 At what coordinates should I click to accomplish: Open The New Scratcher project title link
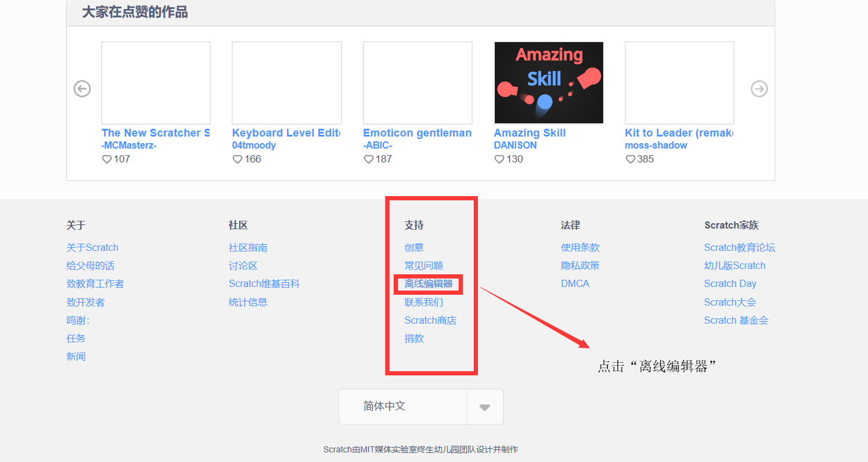pyautogui.click(x=156, y=133)
